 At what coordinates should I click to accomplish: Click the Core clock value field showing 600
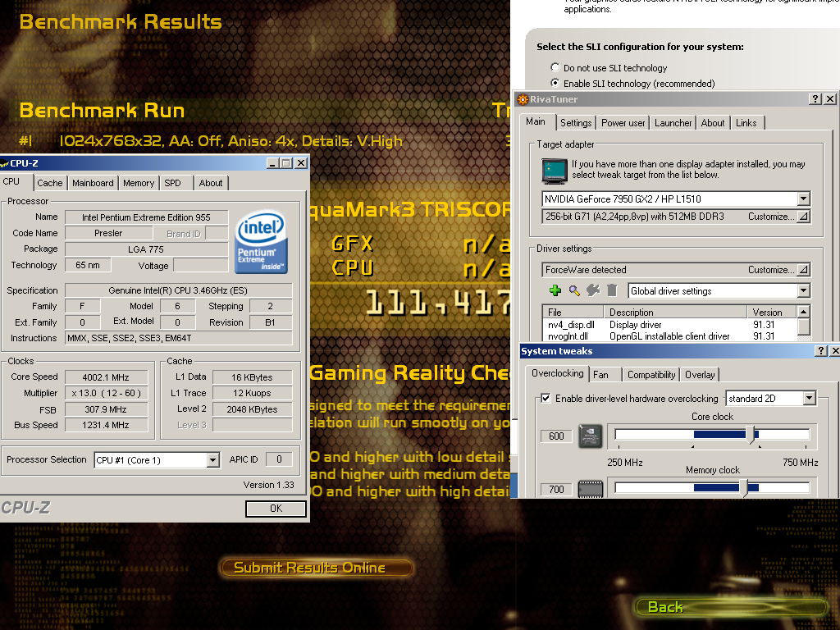[x=557, y=436]
